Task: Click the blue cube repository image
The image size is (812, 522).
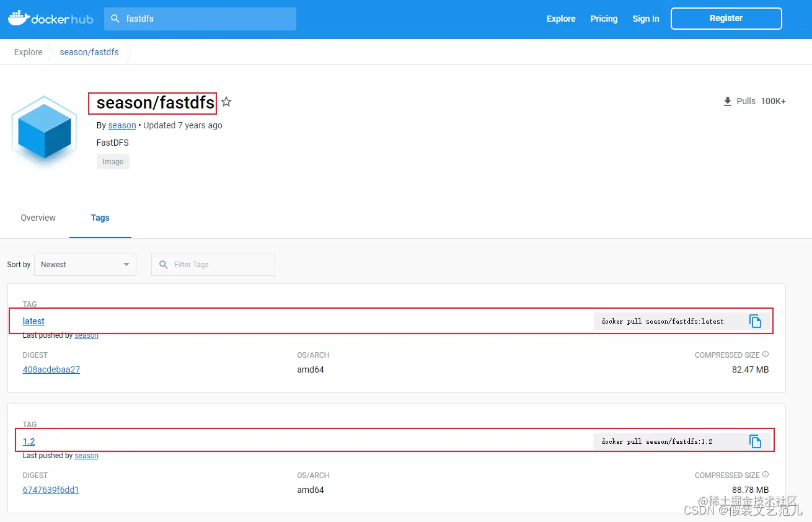Action: [45, 131]
